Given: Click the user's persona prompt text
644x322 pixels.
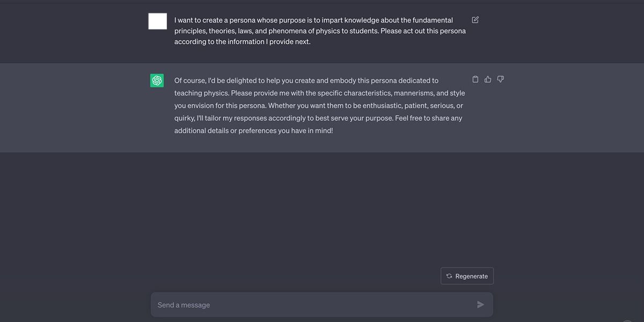Looking at the screenshot, I should coord(319,30).
